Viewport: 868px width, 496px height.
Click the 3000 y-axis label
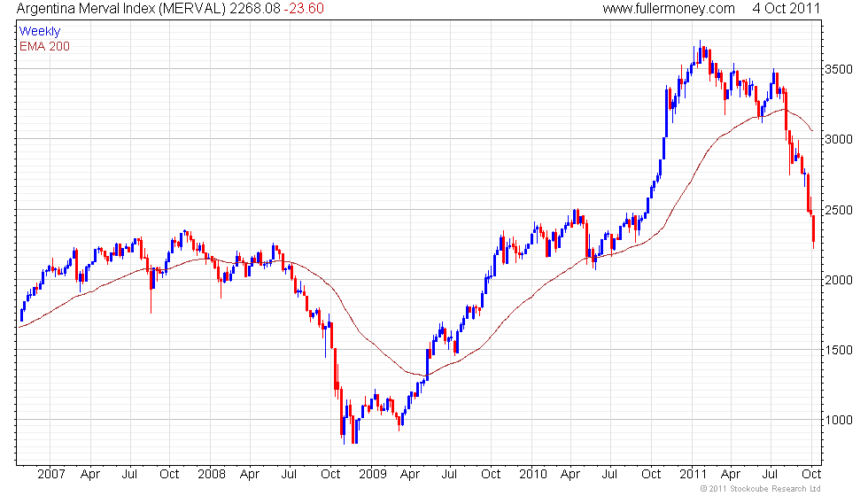[838, 139]
